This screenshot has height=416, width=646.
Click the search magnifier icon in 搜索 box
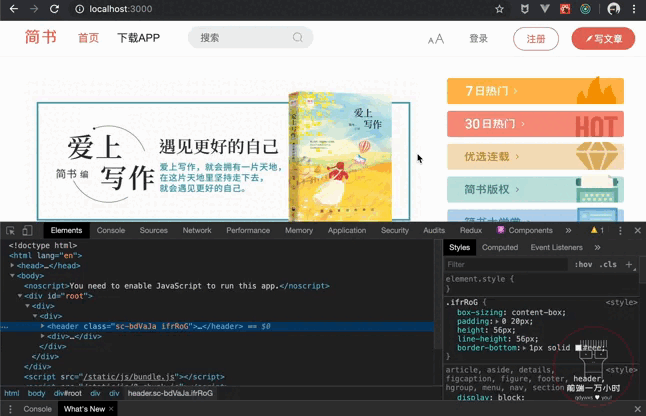(297, 37)
